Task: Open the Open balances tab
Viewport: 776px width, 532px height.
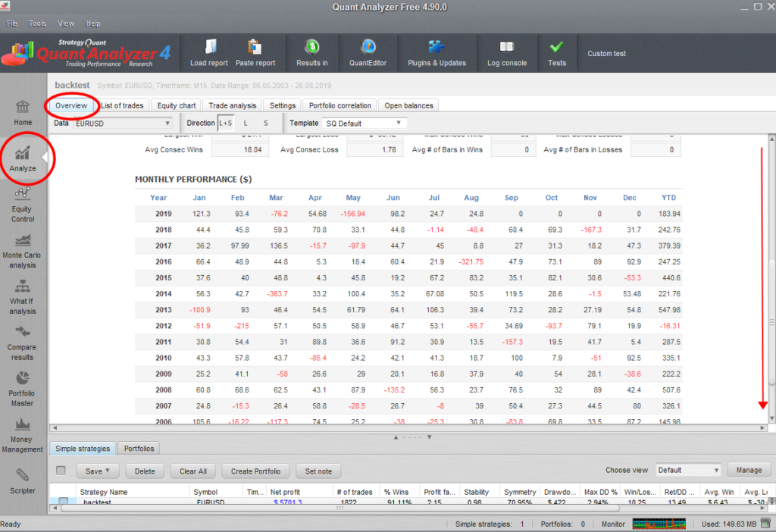Action: point(408,105)
